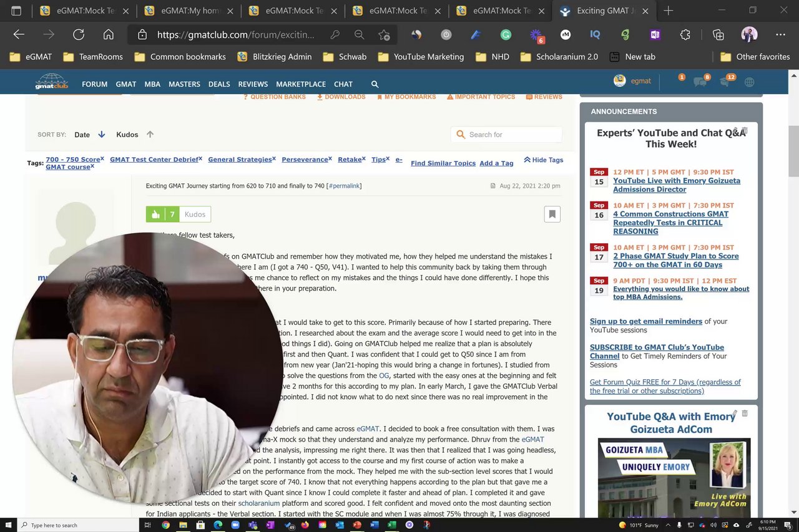Add this page to favorites star
This screenshot has height=532, width=799.
pyautogui.click(x=384, y=35)
